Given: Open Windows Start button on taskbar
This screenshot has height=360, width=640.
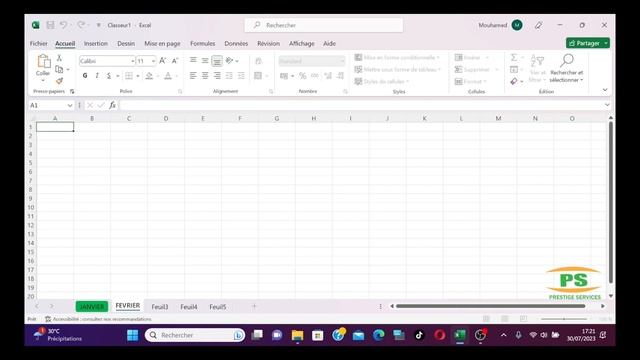Looking at the screenshot, I should click(x=133, y=336).
